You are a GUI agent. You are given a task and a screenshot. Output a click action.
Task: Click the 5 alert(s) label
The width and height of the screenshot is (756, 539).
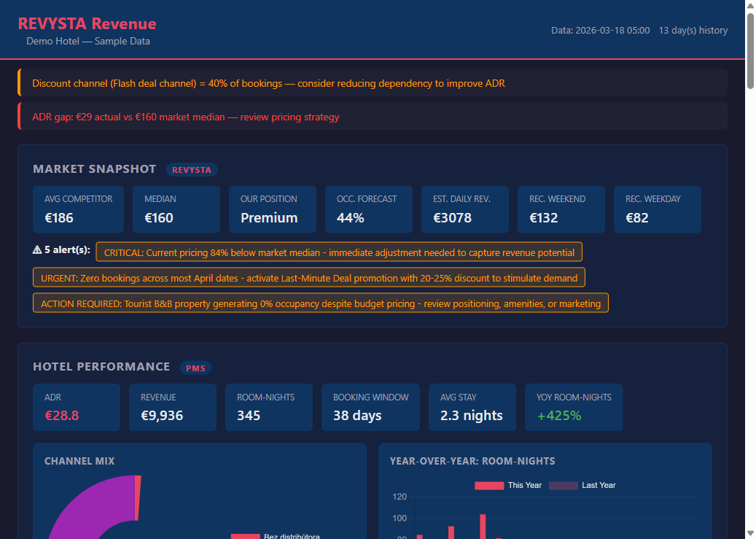(67, 249)
